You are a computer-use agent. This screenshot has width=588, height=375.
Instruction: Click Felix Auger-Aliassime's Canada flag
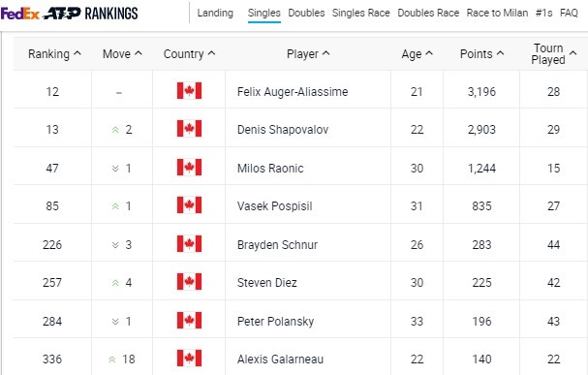coord(189,91)
